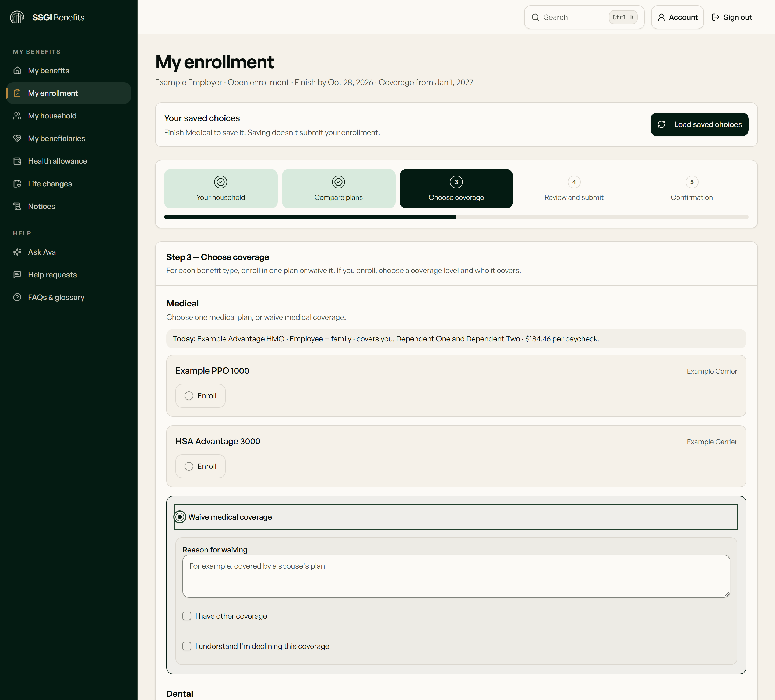Screen dimensions: 775x700
Task: Focus the Search field
Action: pyautogui.click(x=584, y=17)
